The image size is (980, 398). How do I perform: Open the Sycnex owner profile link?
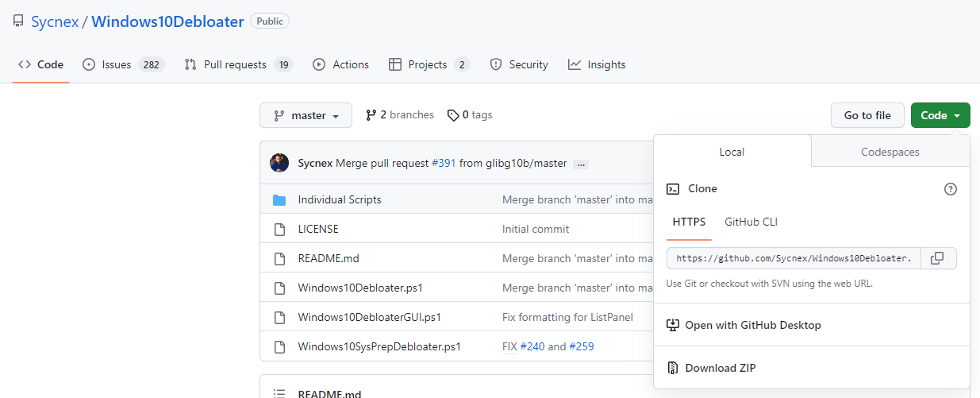[55, 21]
